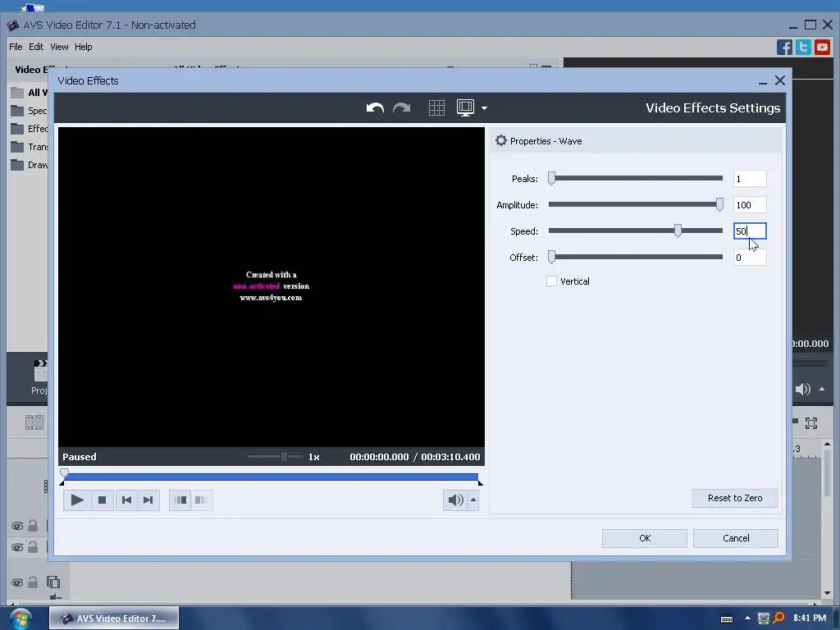This screenshot has width=840, height=630.
Task: Click the overlay track icon near bottom
Action: coord(53,582)
